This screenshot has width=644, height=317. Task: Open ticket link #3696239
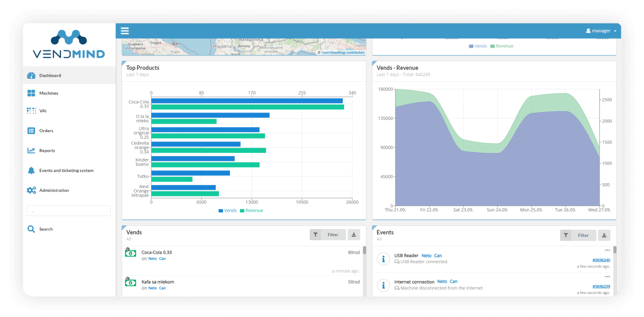click(x=601, y=286)
